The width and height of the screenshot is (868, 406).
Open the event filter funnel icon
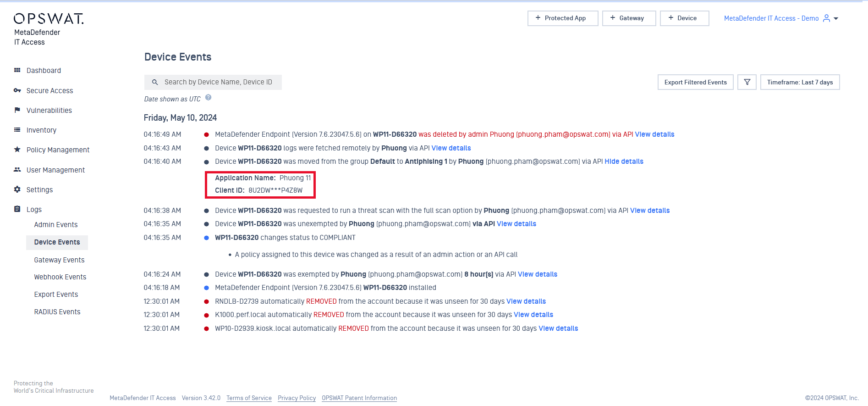747,82
